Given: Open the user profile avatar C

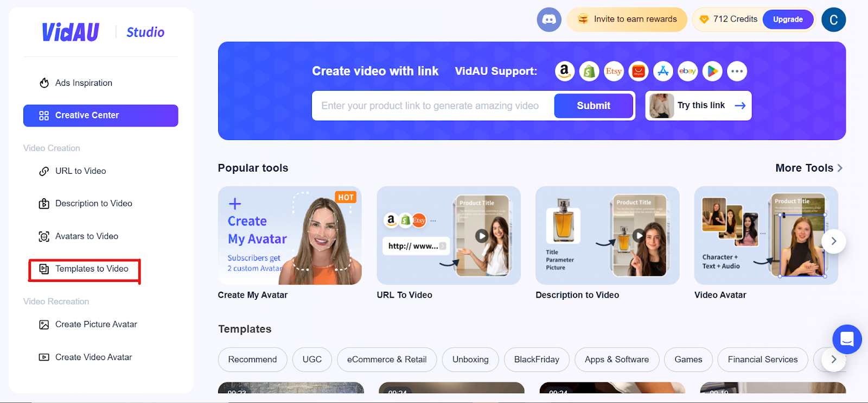Looking at the screenshot, I should pyautogui.click(x=834, y=20).
